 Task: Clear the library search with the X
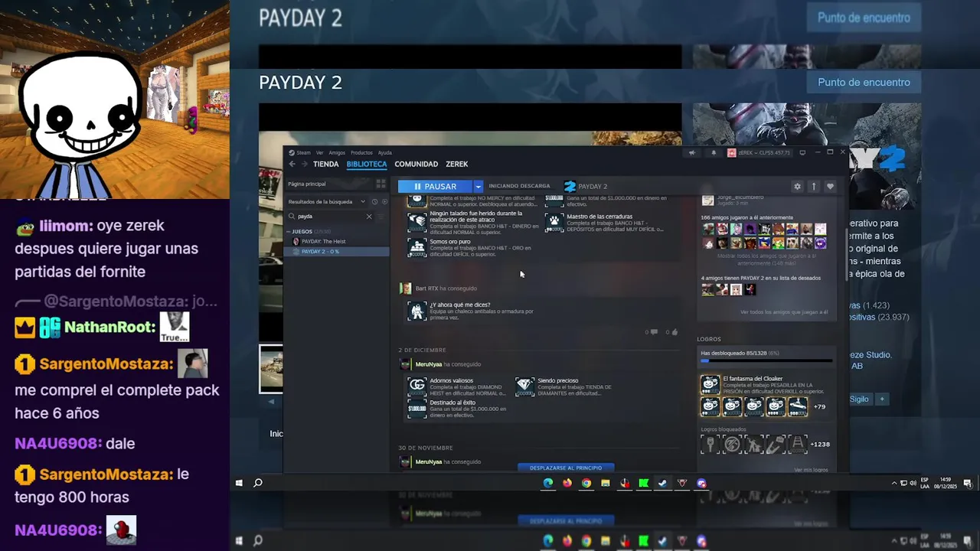tap(369, 217)
